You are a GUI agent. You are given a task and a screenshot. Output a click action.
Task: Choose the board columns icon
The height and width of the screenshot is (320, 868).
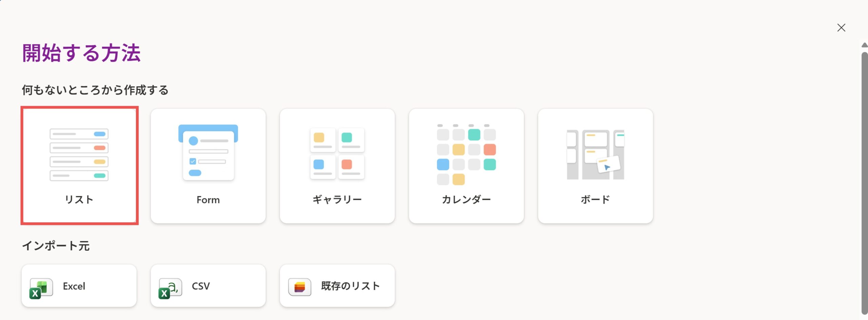595,154
